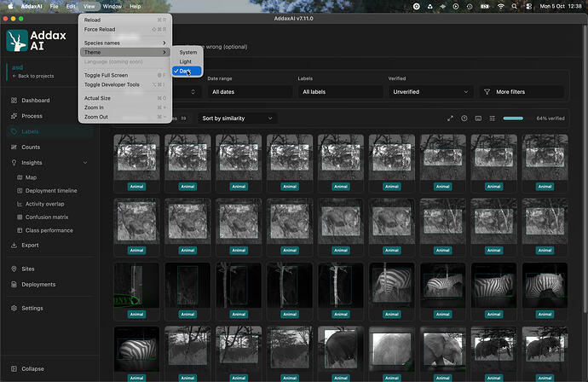Open the Window menu
The width and height of the screenshot is (588, 382).
tap(112, 6)
